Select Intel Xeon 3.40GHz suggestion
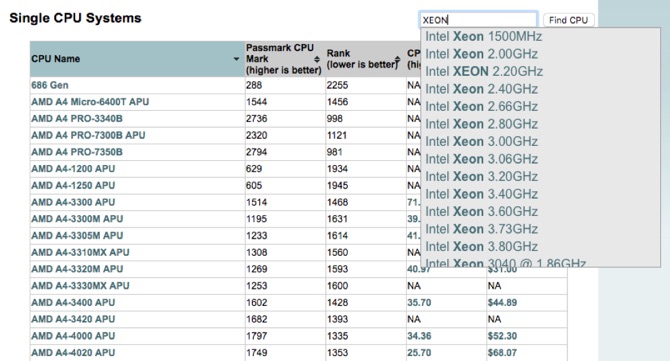This screenshot has height=361, width=670. (x=540, y=194)
